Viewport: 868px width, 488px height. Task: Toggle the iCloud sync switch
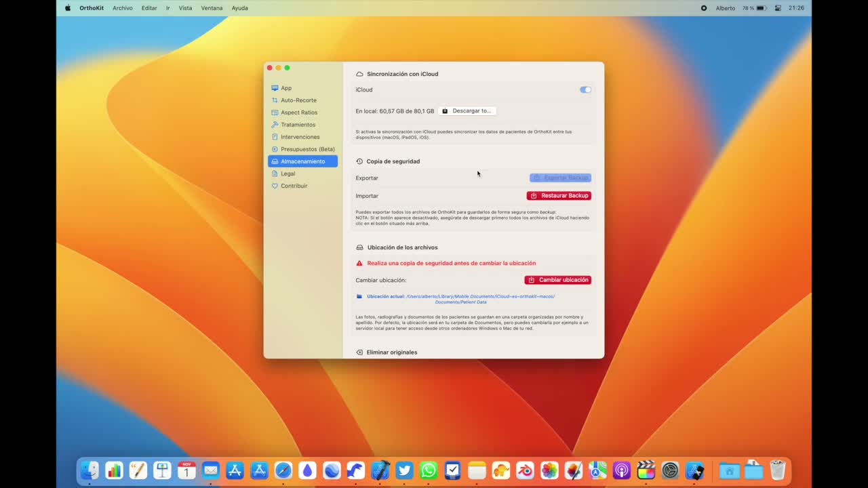[585, 89]
